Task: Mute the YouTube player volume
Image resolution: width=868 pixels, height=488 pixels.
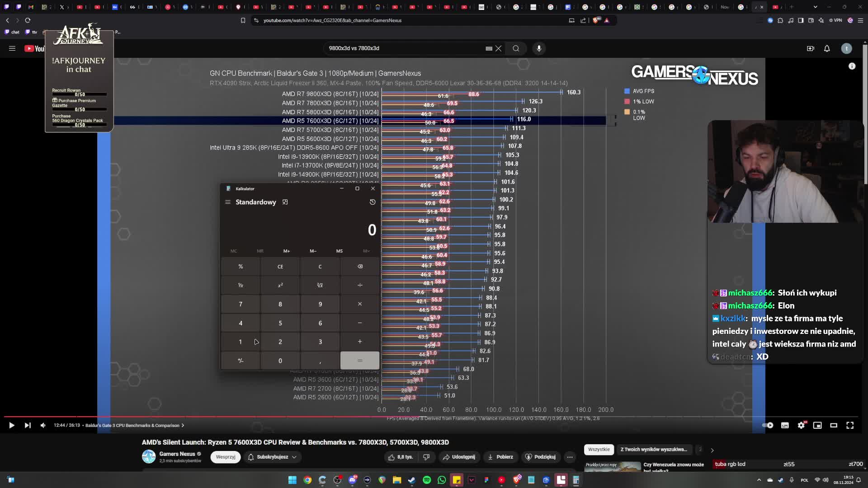Action: (43, 425)
